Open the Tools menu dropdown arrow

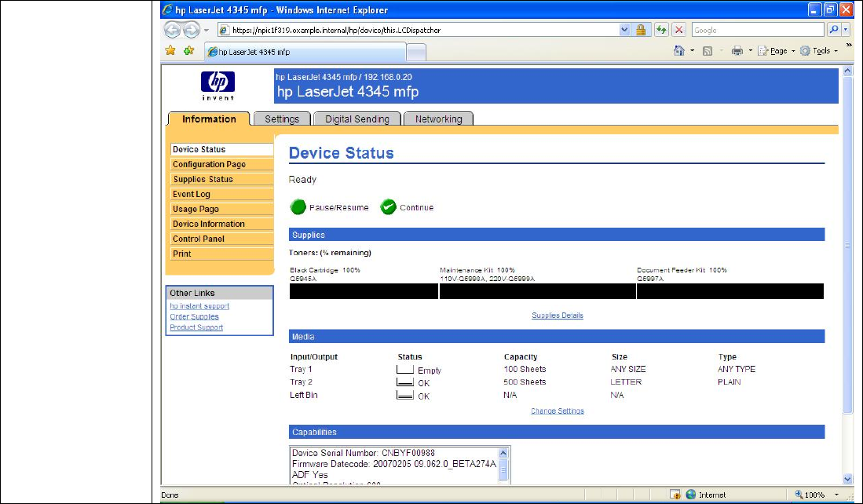tap(836, 50)
